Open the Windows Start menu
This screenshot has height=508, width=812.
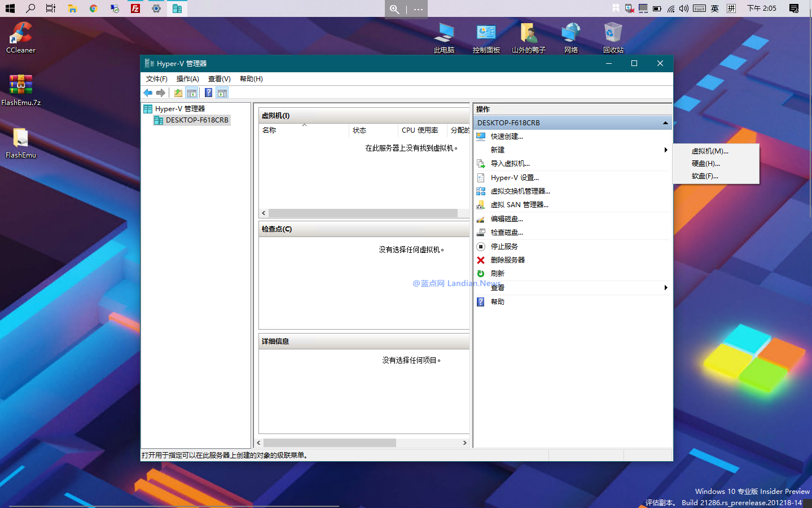[x=10, y=8]
